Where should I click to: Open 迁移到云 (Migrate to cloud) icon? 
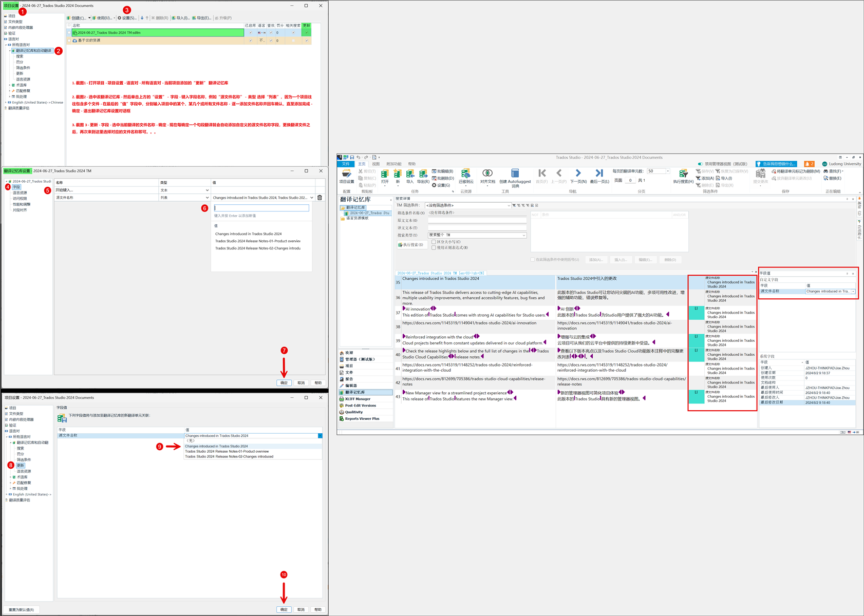coord(466,177)
